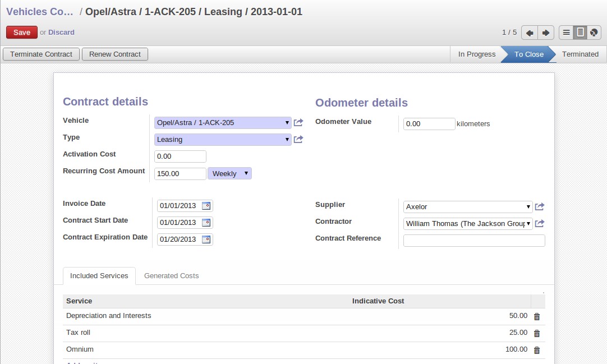Open the Vehicle record external link
Screen dimensions: 607x364
[298, 123]
